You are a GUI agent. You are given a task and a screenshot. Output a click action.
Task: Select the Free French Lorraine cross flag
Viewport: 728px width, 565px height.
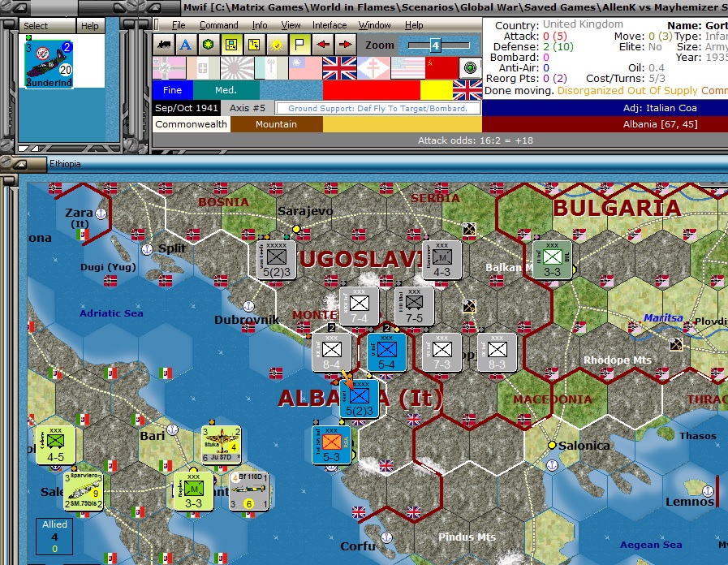pos(374,68)
